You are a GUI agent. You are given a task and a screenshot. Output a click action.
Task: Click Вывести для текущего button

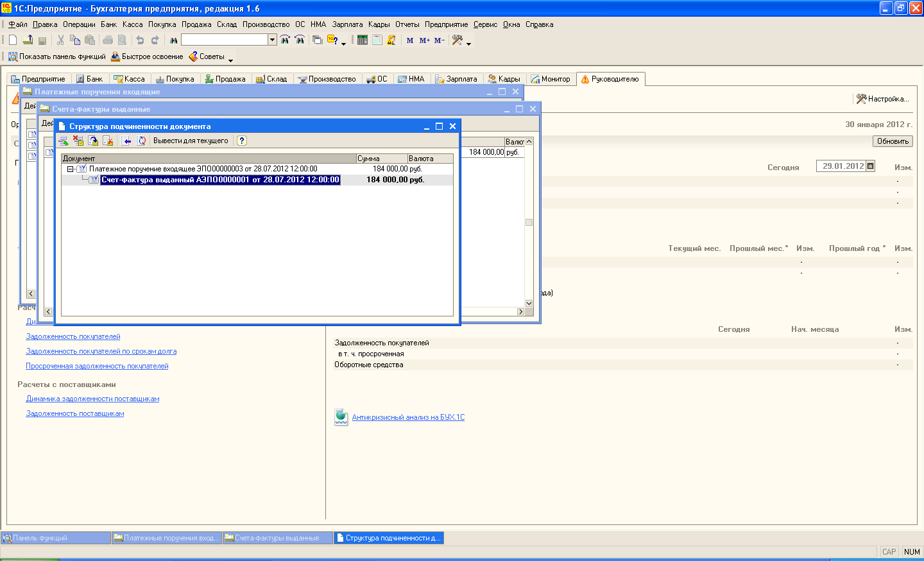[x=191, y=141]
